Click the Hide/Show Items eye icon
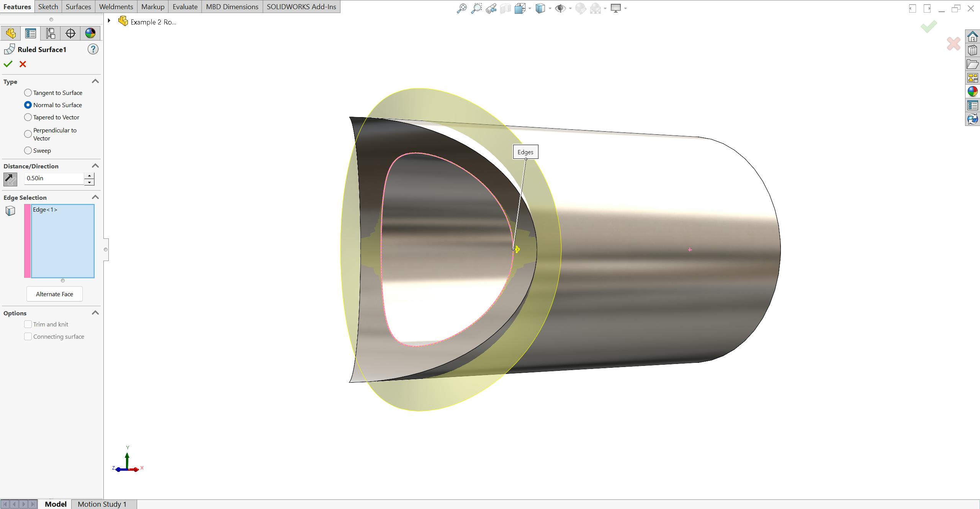The height and width of the screenshot is (509, 980). [x=561, y=8]
